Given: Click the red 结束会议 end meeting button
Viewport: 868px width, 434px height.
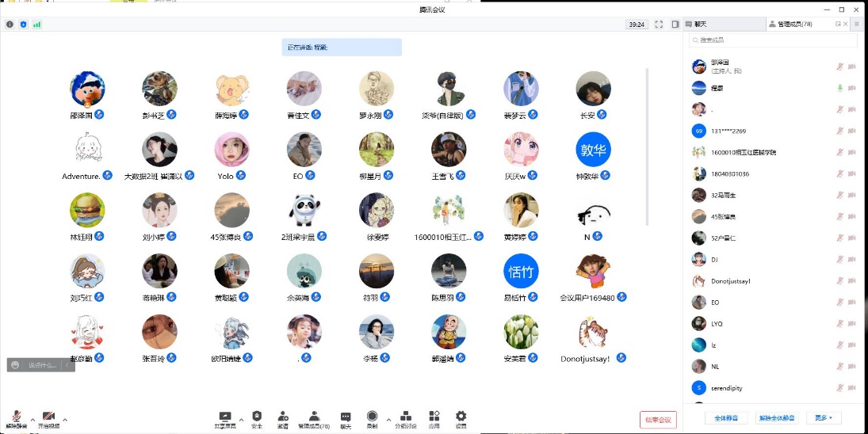Looking at the screenshot, I should tap(658, 420).
